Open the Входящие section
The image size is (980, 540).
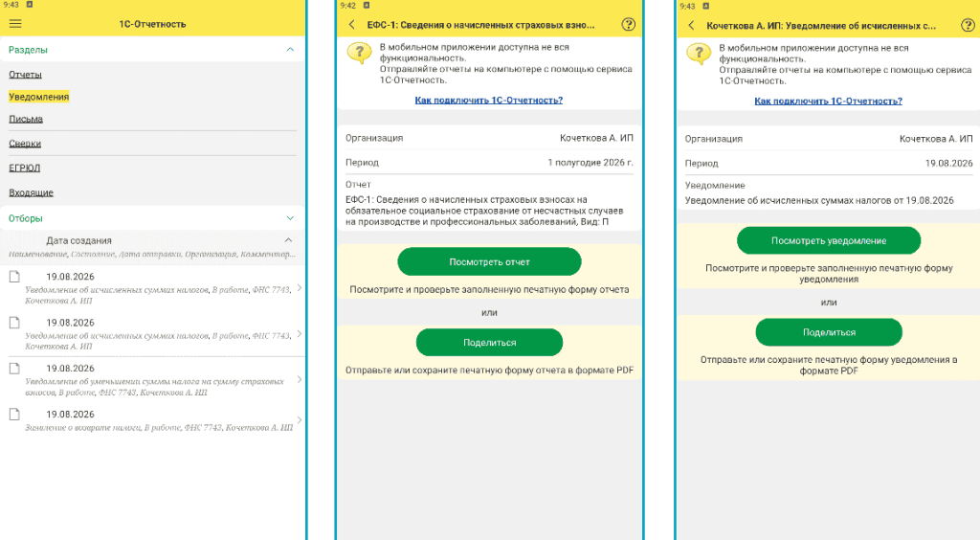[31, 192]
